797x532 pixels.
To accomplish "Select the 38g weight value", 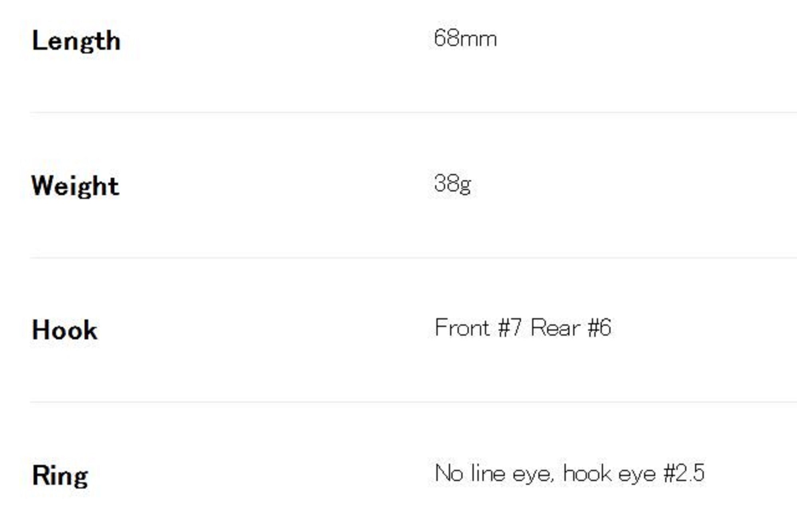I will click(x=452, y=184).
